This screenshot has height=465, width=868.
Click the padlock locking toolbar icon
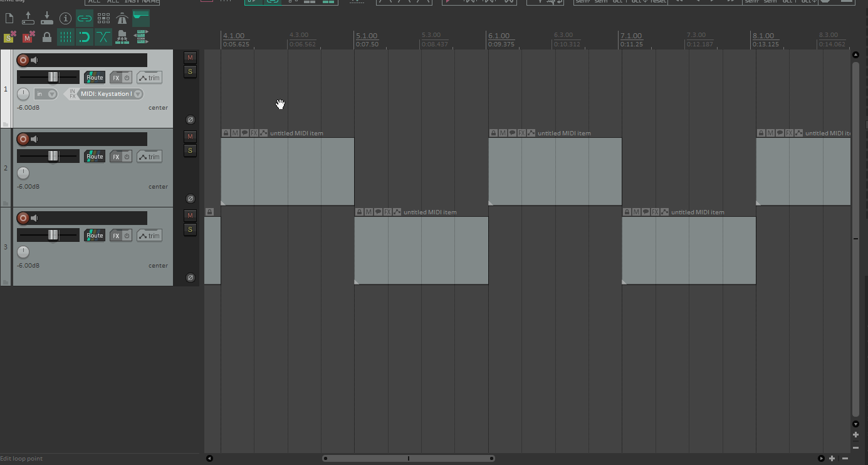click(x=47, y=38)
